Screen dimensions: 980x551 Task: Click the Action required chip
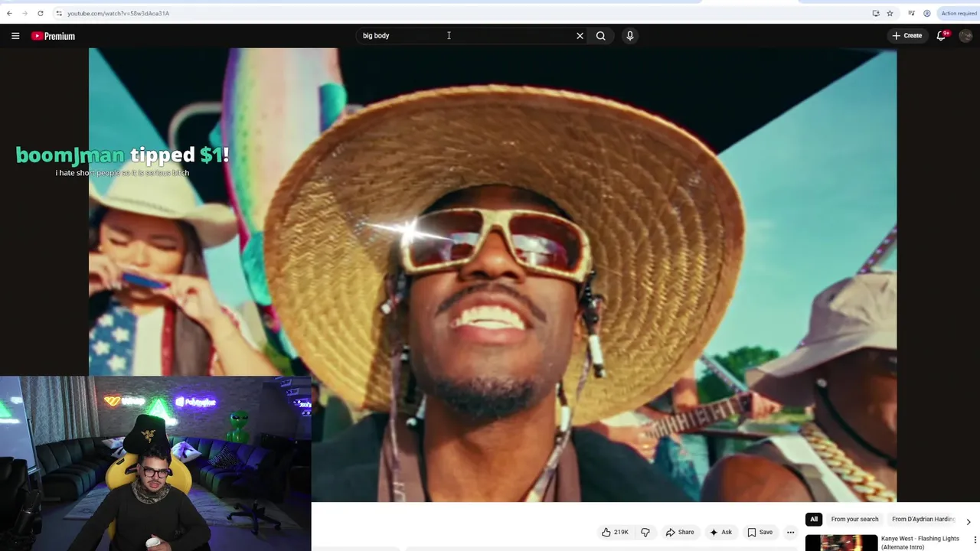pyautogui.click(x=959, y=13)
